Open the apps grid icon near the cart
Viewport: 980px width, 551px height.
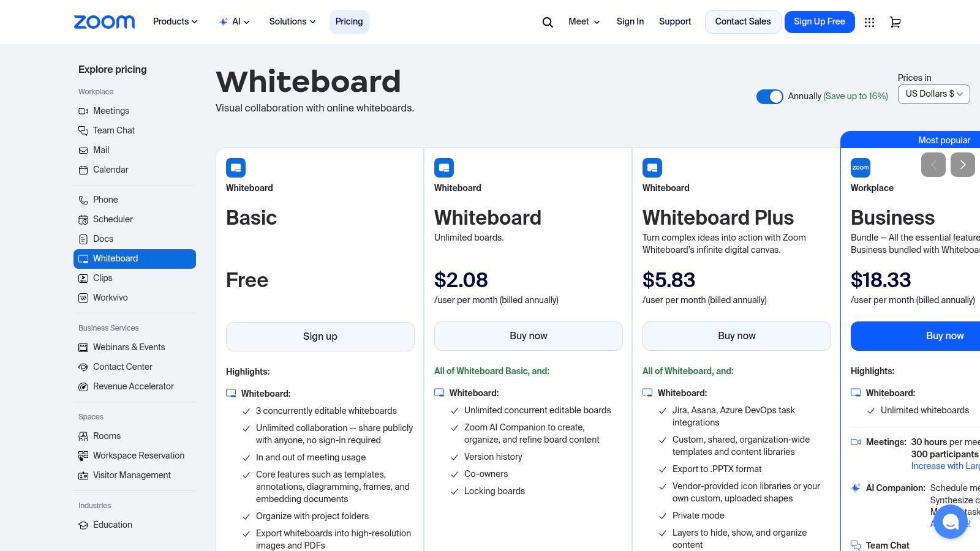(869, 21)
